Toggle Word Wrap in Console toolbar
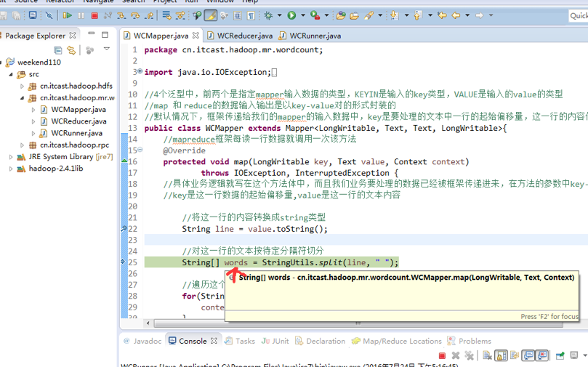The height and width of the screenshot is (367, 588). pyautogui.click(x=515, y=355)
